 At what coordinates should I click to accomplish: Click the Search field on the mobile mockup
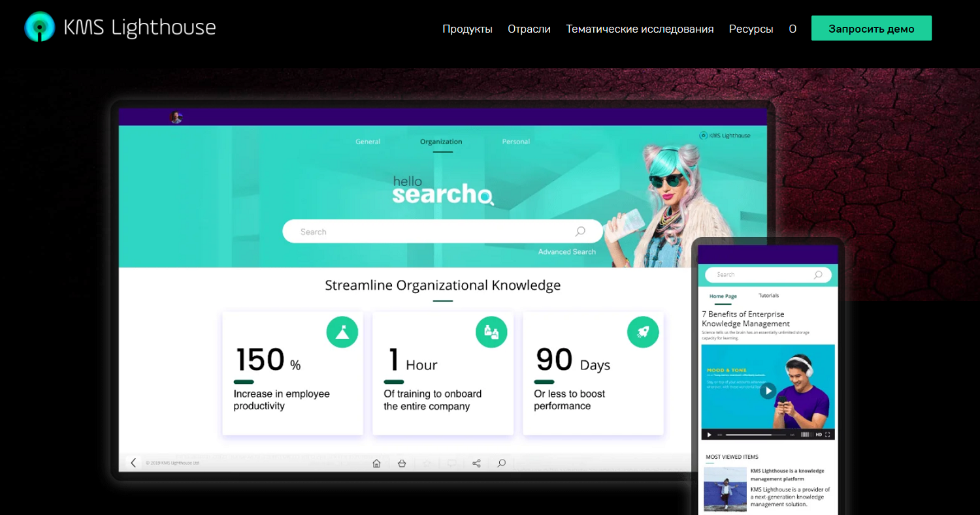(768, 275)
